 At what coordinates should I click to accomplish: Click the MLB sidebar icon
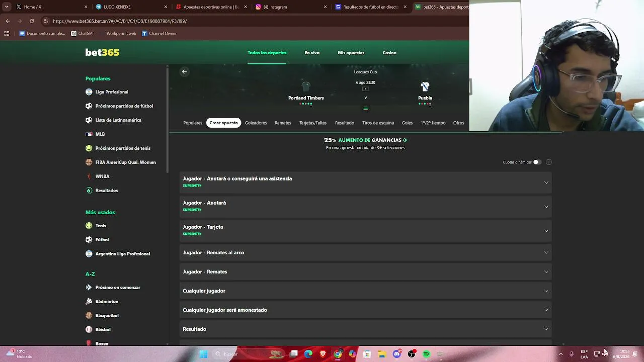89,134
